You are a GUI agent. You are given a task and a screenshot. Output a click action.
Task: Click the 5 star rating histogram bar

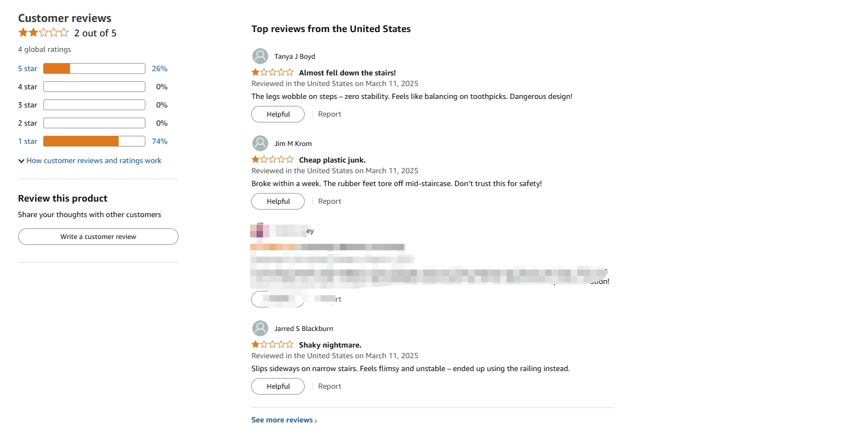pyautogui.click(x=94, y=68)
